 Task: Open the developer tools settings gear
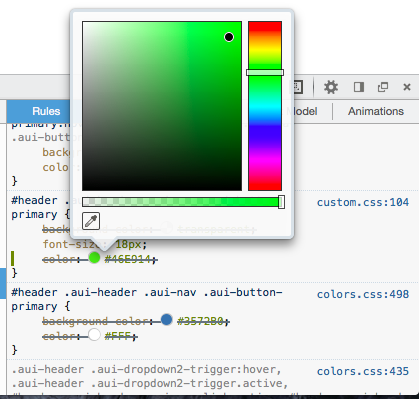pyautogui.click(x=331, y=87)
